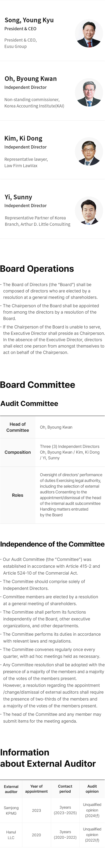Click the Samjong KPMG auditor cell
The image size is (105, 868).
(11, 811)
